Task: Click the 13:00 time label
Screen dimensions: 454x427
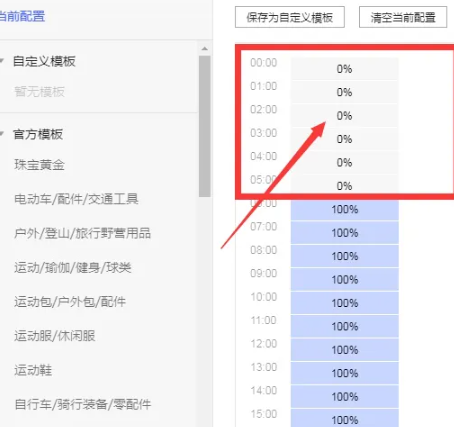Action: tap(264, 367)
